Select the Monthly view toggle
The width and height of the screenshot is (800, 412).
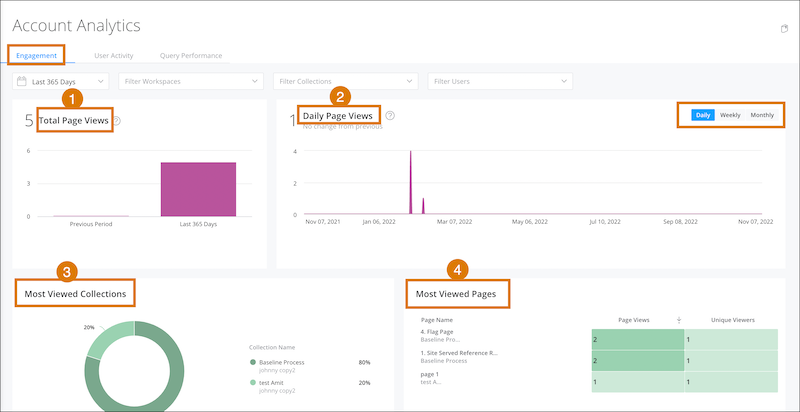coord(762,115)
